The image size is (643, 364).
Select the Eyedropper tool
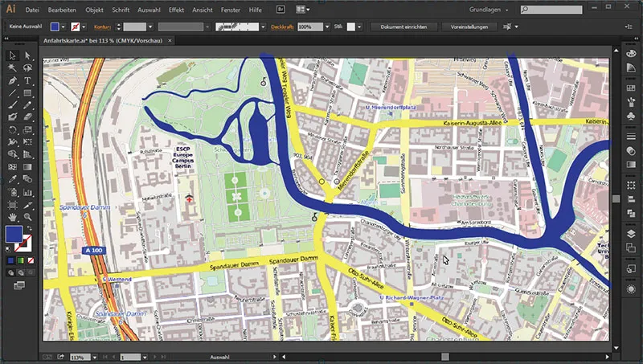(x=12, y=179)
